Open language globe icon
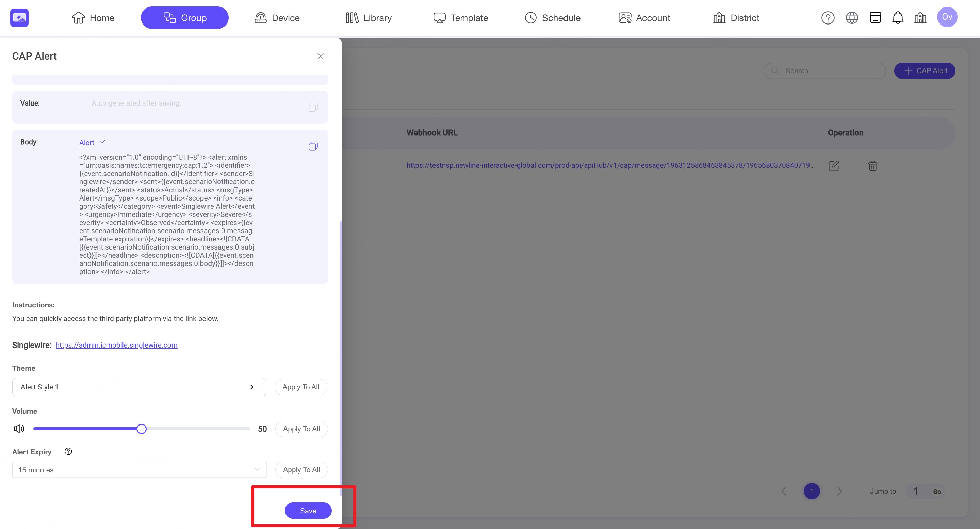980x529 pixels. [851, 18]
